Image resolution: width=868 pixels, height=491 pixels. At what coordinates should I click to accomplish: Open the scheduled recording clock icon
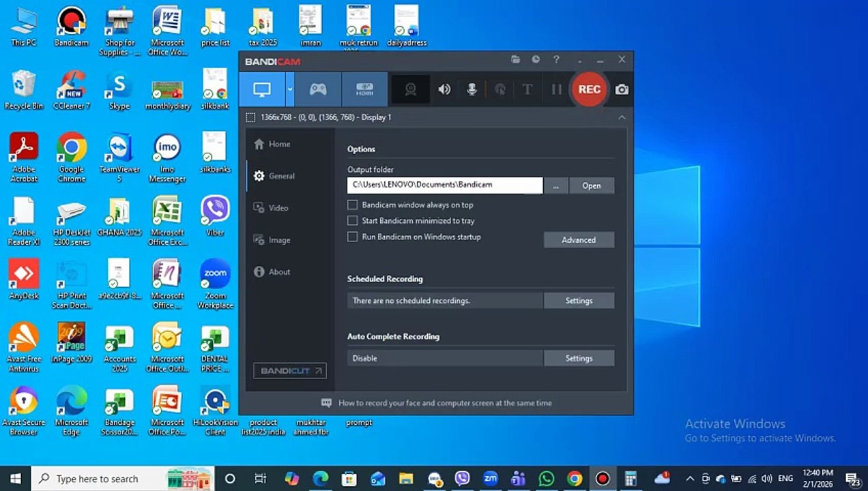pyautogui.click(x=536, y=60)
